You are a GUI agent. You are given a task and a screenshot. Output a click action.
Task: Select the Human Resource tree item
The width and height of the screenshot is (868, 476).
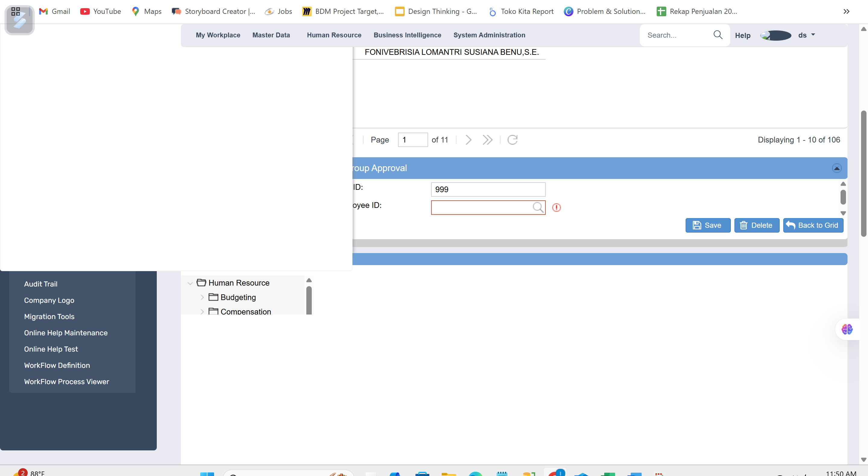[239, 283]
